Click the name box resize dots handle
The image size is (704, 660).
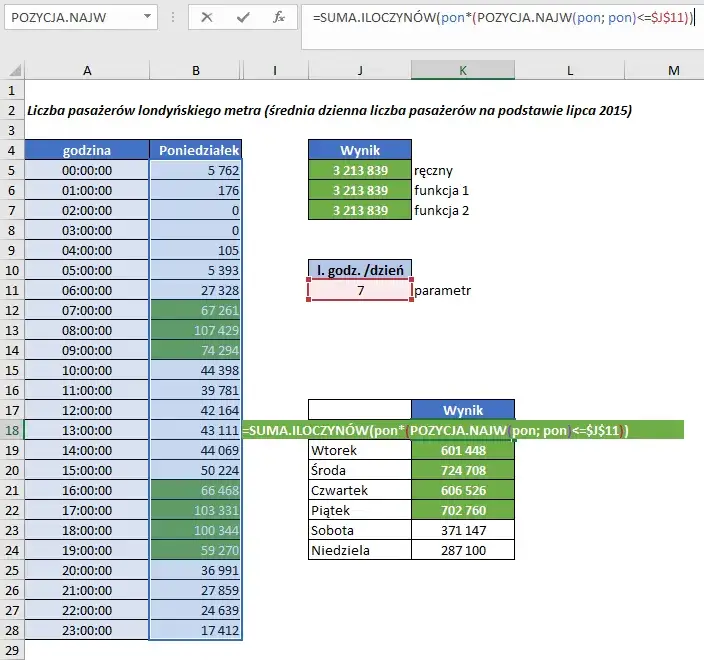(173, 17)
